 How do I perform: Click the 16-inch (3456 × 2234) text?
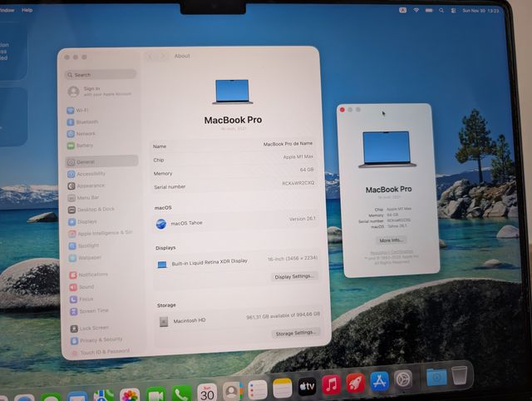click(293, 259)
